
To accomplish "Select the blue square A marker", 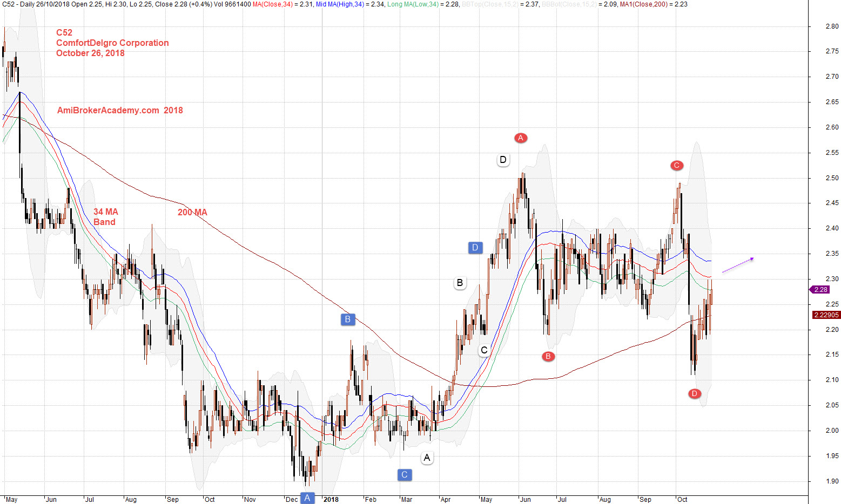I will coord(307,498).
